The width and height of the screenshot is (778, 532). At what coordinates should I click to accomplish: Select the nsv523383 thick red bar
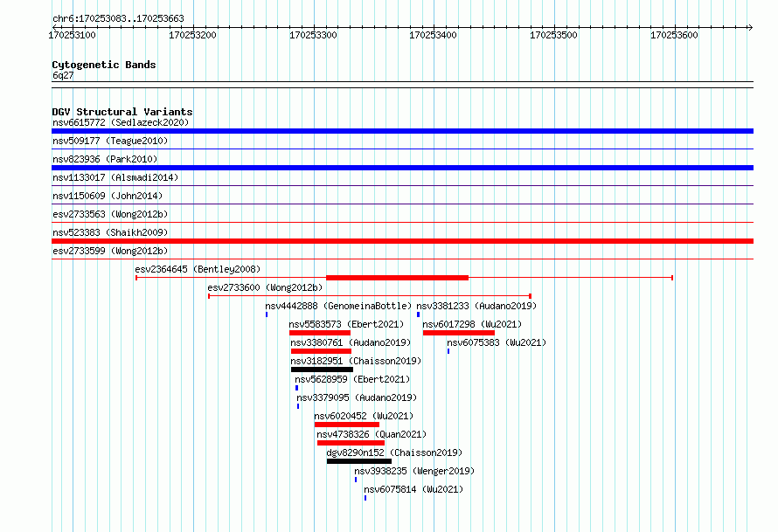tap(402, 241)
